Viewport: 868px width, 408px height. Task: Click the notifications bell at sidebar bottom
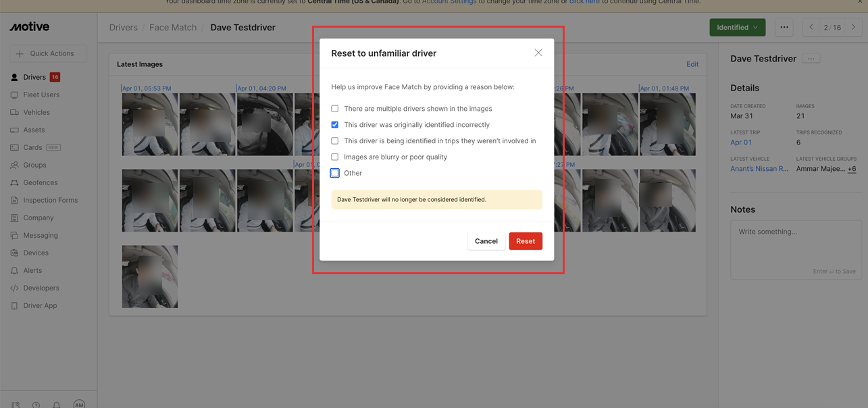tap(57, 405)
